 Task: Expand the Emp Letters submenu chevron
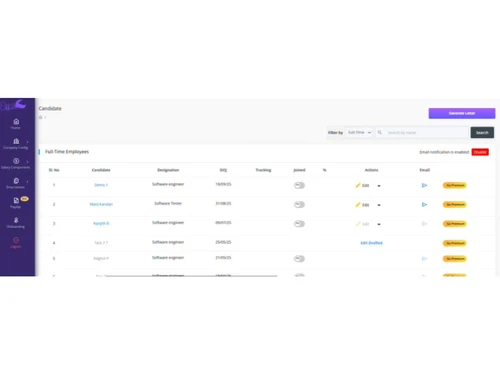pos(27,182)
